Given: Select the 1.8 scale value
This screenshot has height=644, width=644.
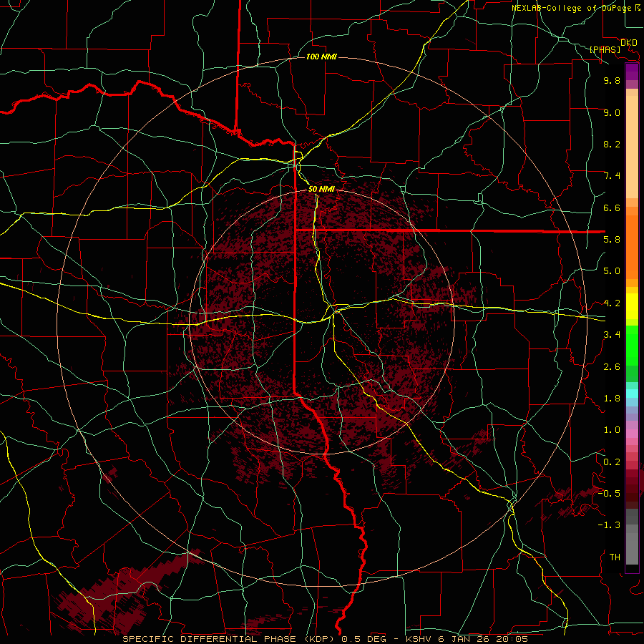Looking at the screenshot, I should pyautogui.click(x=612, y=399).
